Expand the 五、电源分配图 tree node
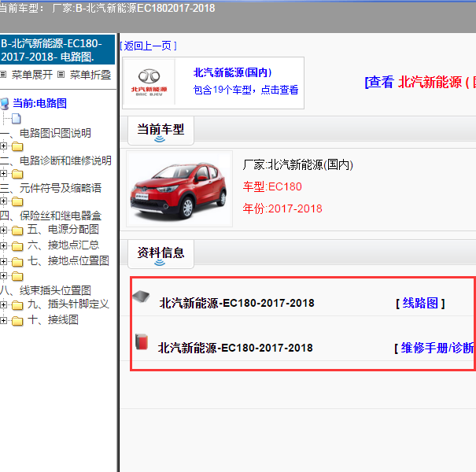The image size is (476, 472). [3, 230]
